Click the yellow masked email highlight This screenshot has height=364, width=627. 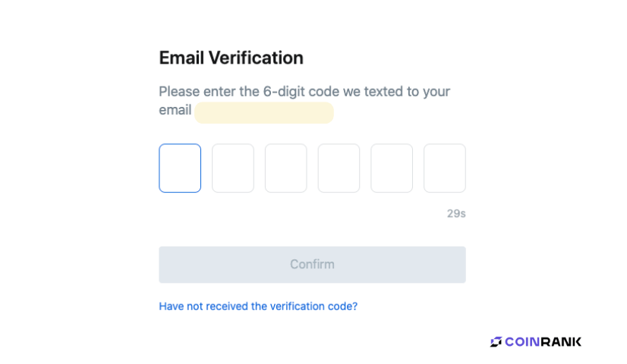(264, 113)
